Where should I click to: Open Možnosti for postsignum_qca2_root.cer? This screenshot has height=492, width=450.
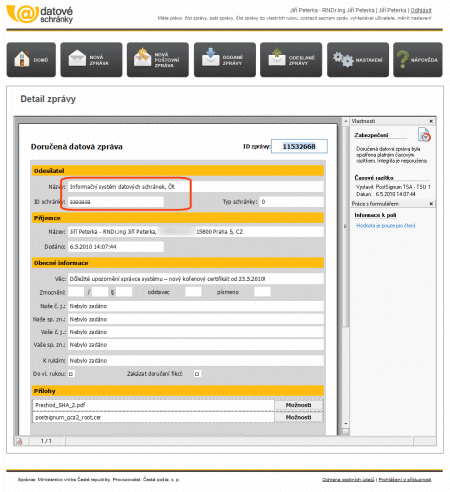click(299, 417)
